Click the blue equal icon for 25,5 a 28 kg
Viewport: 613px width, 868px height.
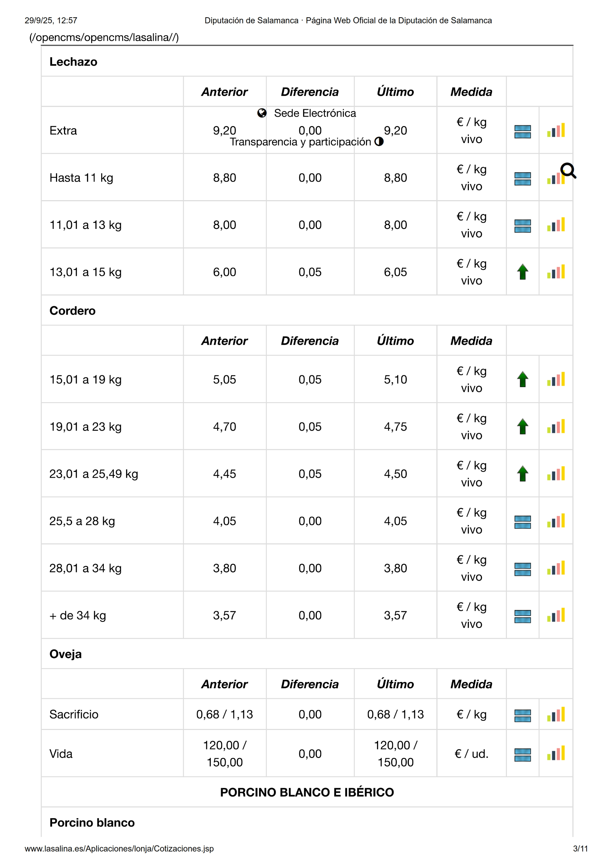522,521
